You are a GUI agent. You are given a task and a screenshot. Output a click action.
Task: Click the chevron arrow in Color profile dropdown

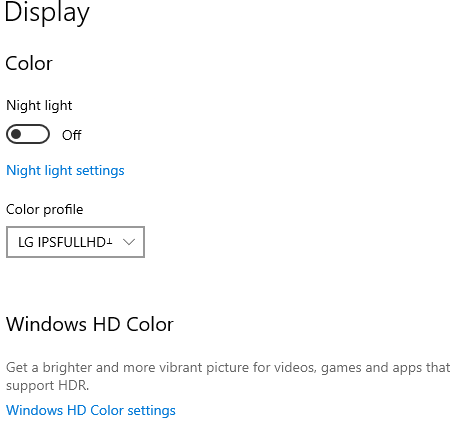coord(129,242)
